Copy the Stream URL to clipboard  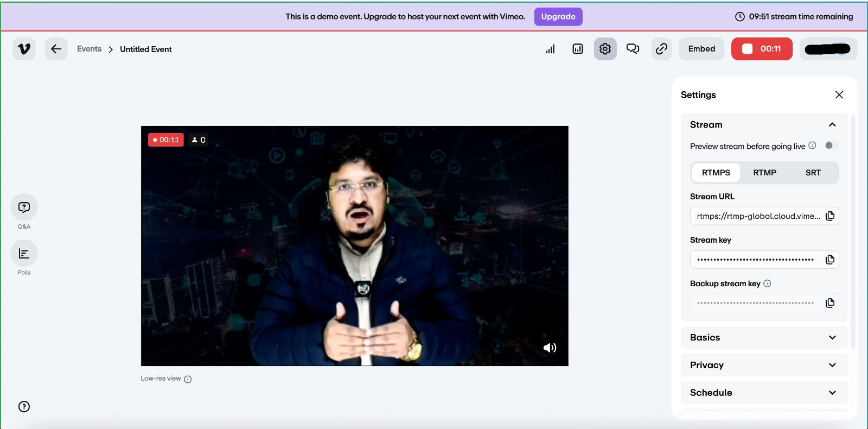point(829,216)
